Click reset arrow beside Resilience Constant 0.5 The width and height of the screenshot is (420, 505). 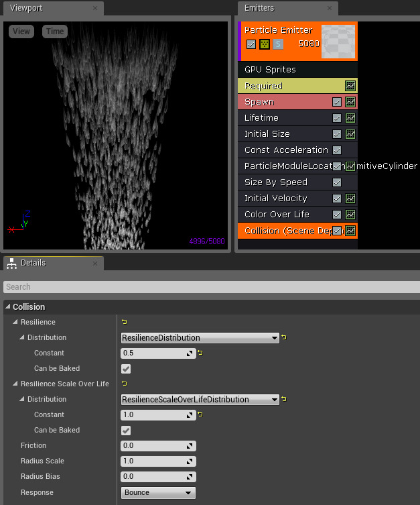click(200, 353)
